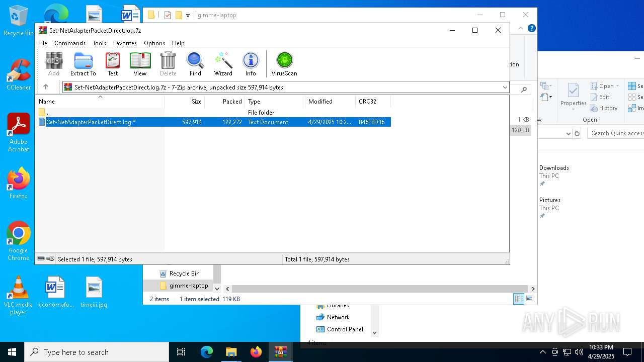Open the Commands menu
Viewport: 644px width, 362px height.
tap(70, 43)
